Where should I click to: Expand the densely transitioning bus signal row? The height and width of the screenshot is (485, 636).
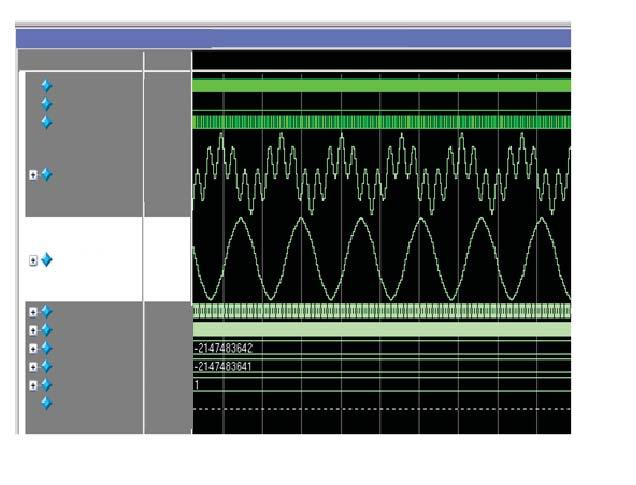tap(33, 312)
